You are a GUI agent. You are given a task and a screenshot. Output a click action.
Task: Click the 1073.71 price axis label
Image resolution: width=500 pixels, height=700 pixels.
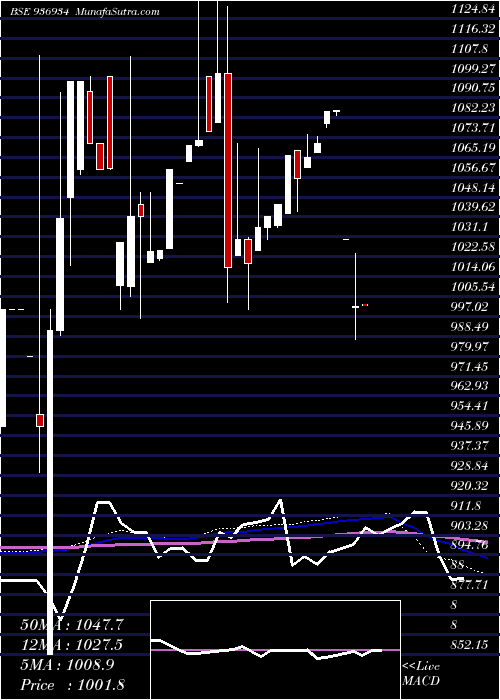click(x=473, y=128)
